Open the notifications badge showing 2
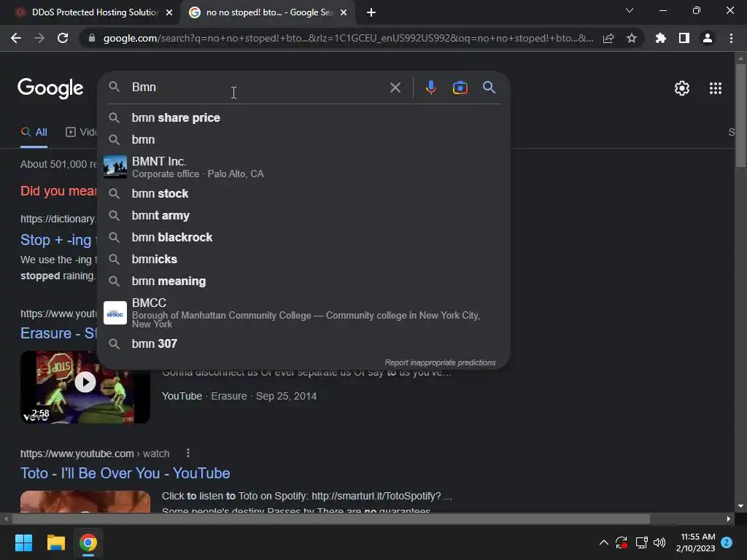This screenshot has width=747, height=560. tap(727, 542)
